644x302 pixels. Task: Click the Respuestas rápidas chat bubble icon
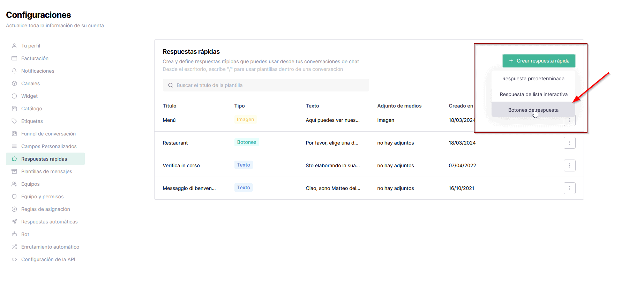pos(14,159)
